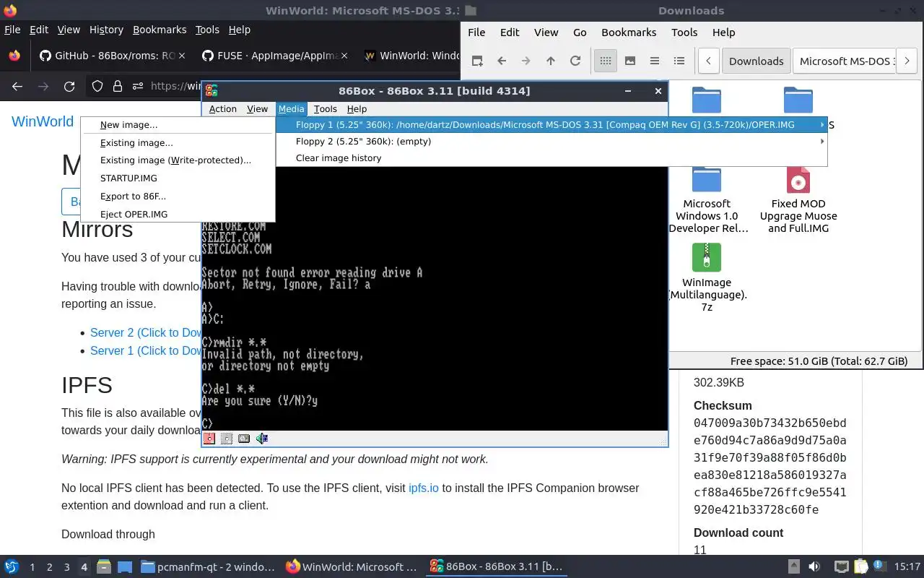
Task: Close the GitHub 86Box/roms tab
Action: click(x=181, y=56)
